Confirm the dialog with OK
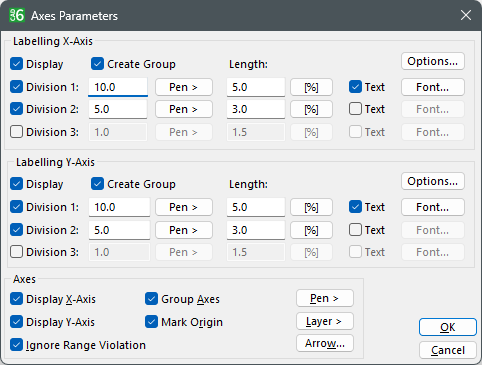The width and height of the screenshot is (482, 365). (x=448, y=327)
